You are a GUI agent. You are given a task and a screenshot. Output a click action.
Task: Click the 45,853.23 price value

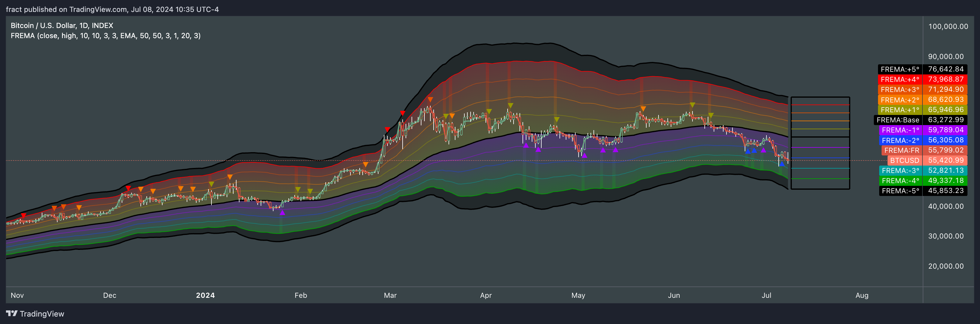pyautogui.click(x=946, y=191)
